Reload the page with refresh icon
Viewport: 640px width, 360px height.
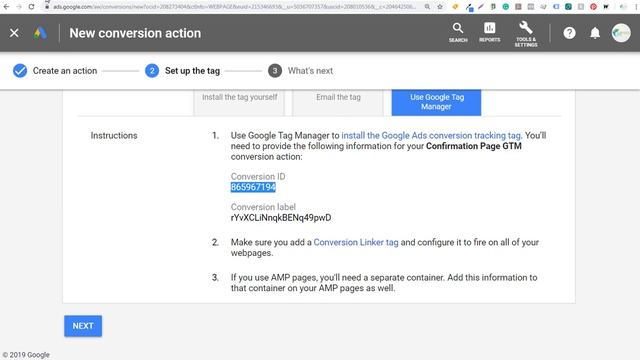pos(31,7)
